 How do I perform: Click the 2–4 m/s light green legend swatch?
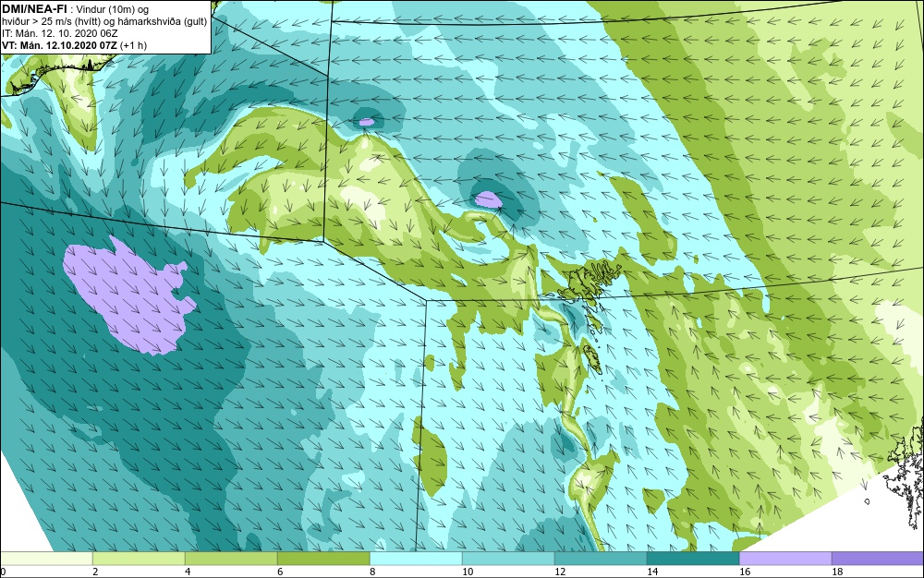(140, 559)
